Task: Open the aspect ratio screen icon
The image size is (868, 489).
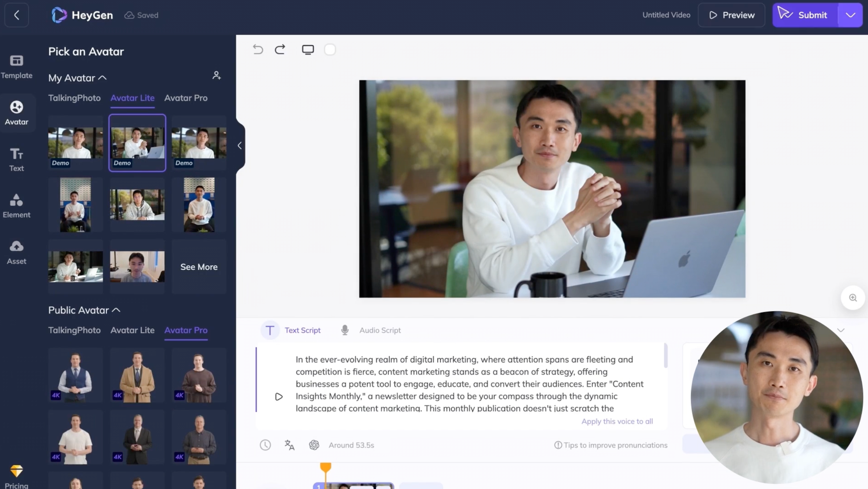Action: [308, 49]
